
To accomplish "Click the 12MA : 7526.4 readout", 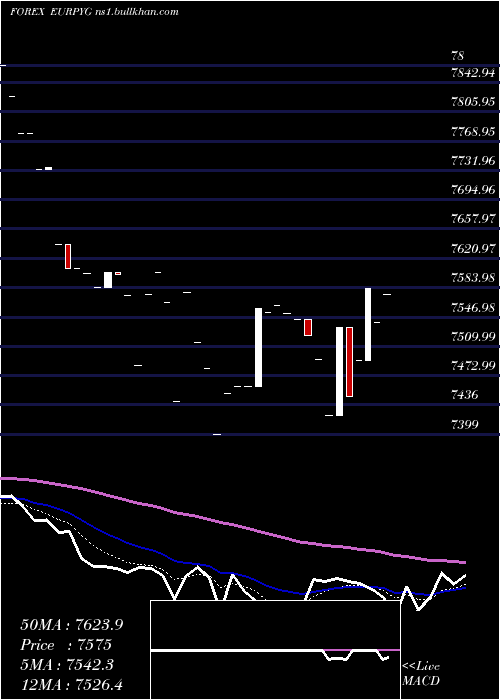I will [72, 684].
